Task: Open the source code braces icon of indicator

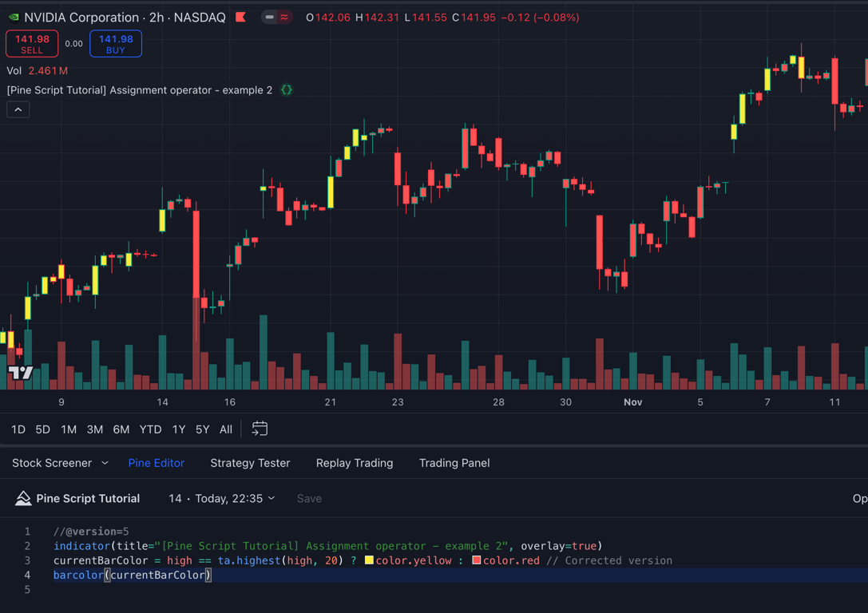Action: (x=286, y=89)
